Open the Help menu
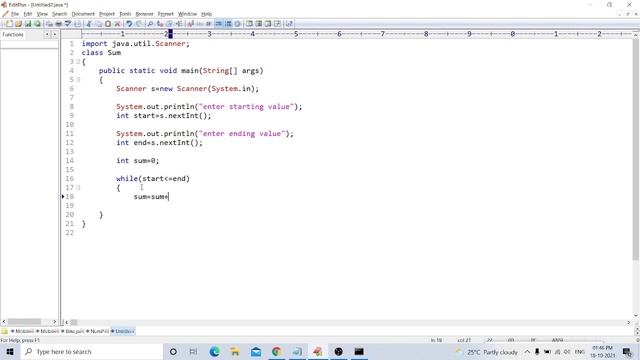The image size is (640, 360). (207, 14)
